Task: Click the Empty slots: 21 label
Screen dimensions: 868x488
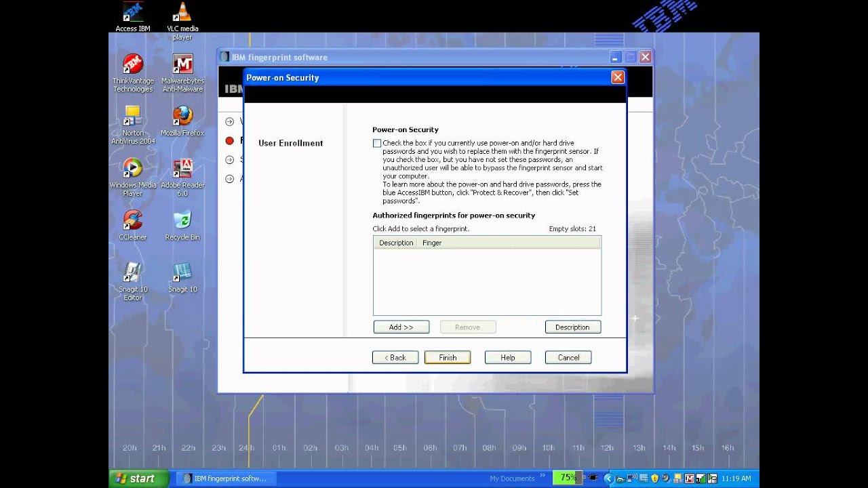Action: 572,229
